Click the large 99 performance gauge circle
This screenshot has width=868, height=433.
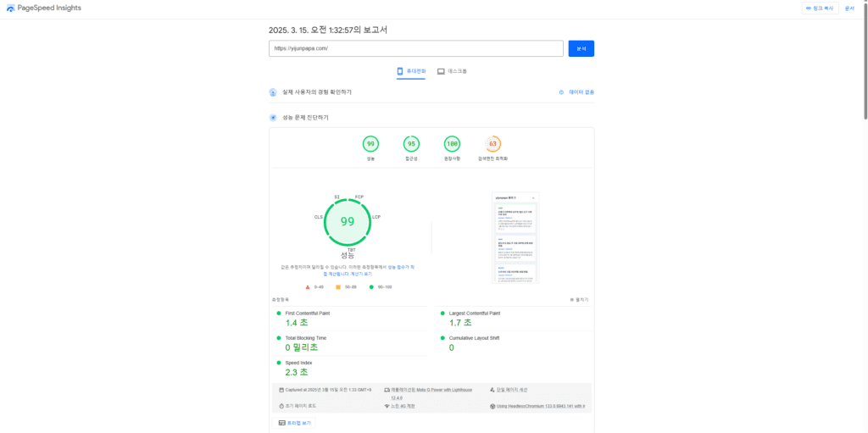point(348,221)
